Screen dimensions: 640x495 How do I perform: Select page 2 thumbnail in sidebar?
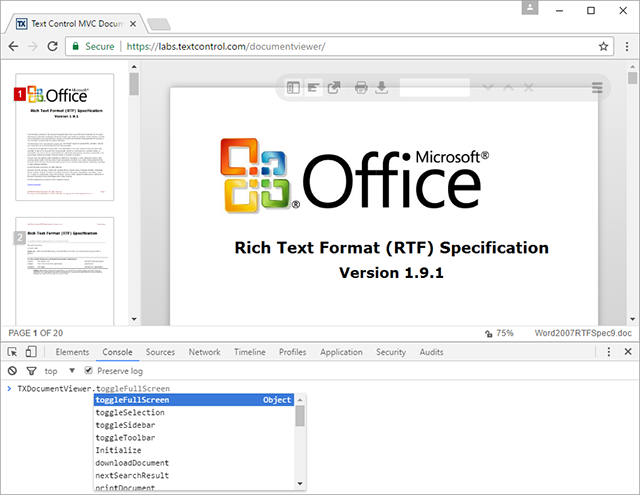64,271
